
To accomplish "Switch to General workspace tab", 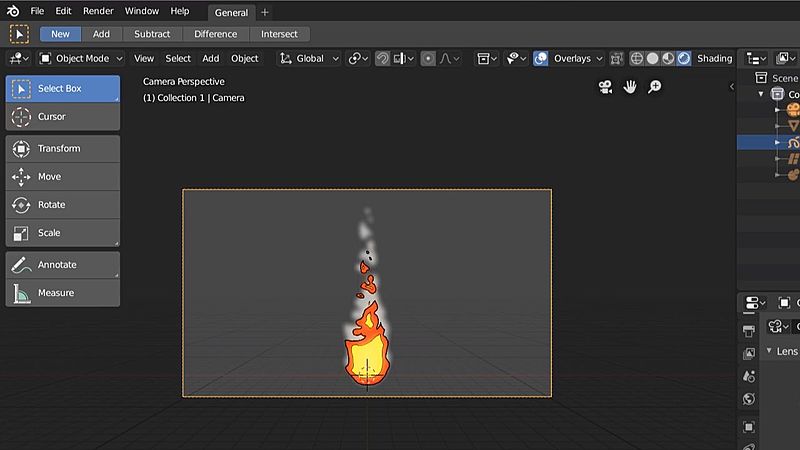I will (231, 13).
